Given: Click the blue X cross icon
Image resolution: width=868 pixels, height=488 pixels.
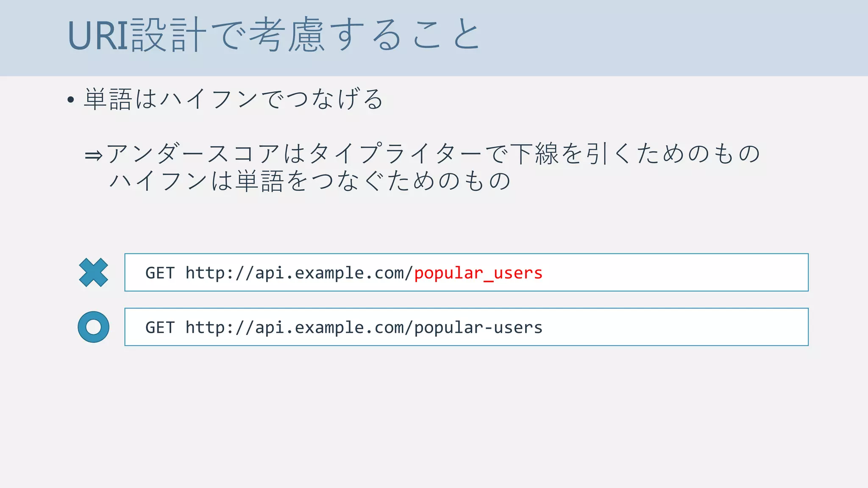Looking at the screenshot, I should [93, 272].
